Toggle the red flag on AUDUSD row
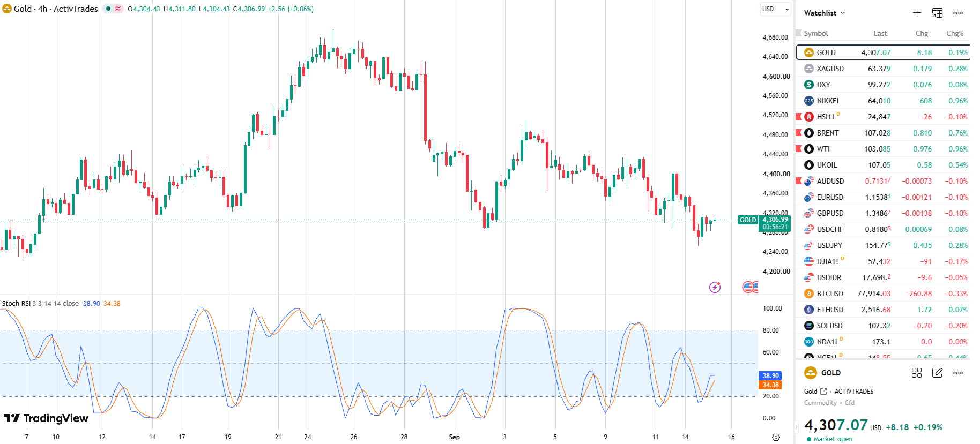This screenshot has width=980, height=444. pos(799,181)
